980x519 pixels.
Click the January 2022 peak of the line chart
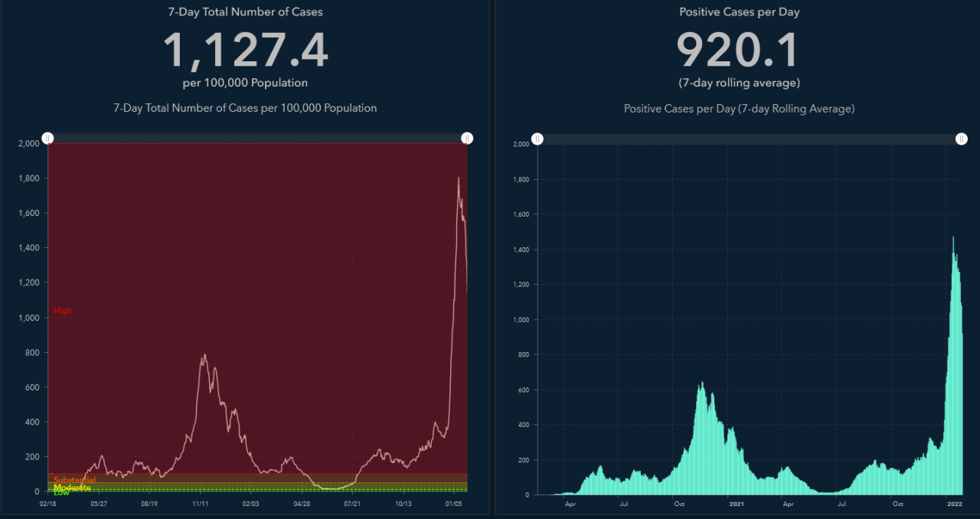click(x=459, y=178)
